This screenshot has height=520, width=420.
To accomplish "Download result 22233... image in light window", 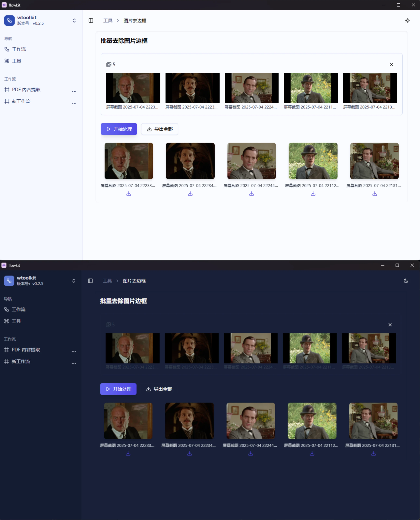I will coord(129,194).
